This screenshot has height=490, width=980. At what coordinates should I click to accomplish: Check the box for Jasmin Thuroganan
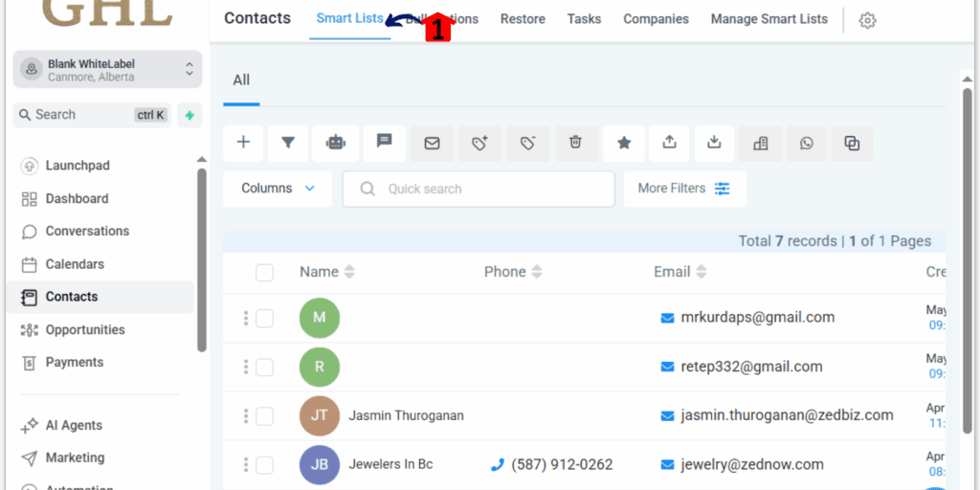click(264, 416)
